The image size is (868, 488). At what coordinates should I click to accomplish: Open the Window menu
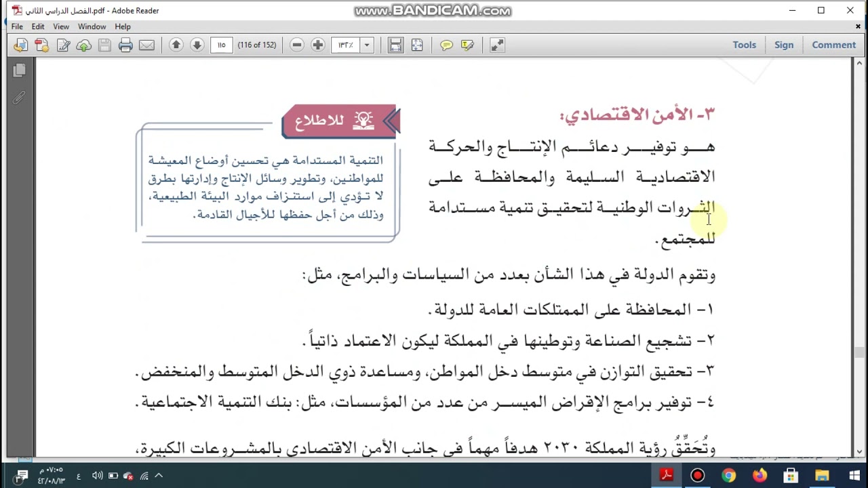point(92,26)
